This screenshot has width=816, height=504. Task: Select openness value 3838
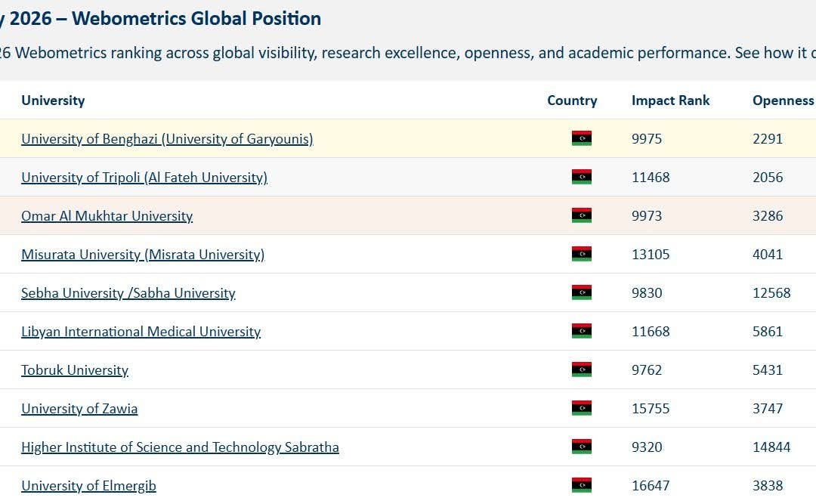[x=768, y=486]
